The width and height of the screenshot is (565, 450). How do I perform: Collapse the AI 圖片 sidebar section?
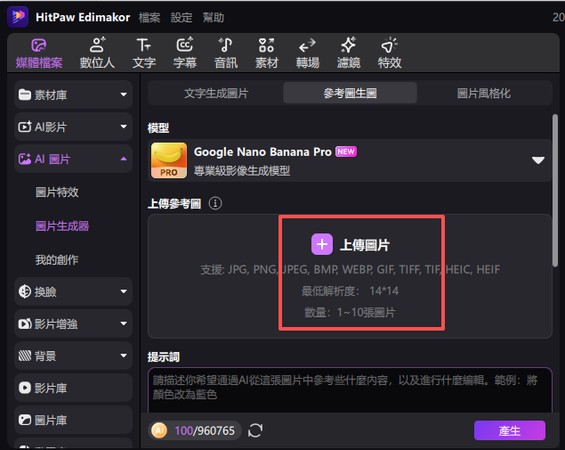pos(74,159)
